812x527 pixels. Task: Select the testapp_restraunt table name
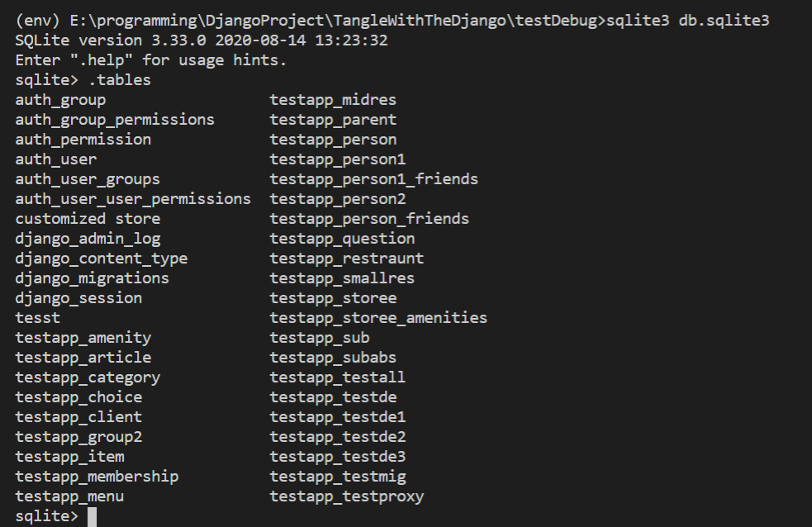[347, 259]
